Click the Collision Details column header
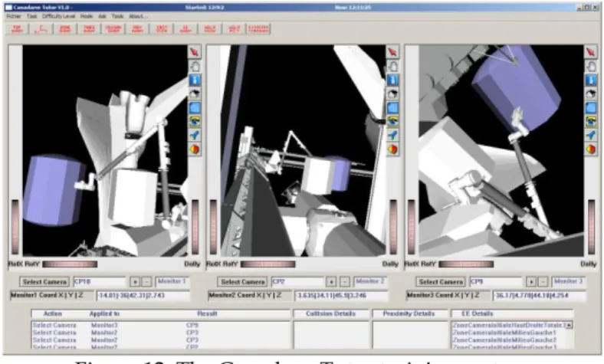The image size is (604, 364). [x=331, y=313]
